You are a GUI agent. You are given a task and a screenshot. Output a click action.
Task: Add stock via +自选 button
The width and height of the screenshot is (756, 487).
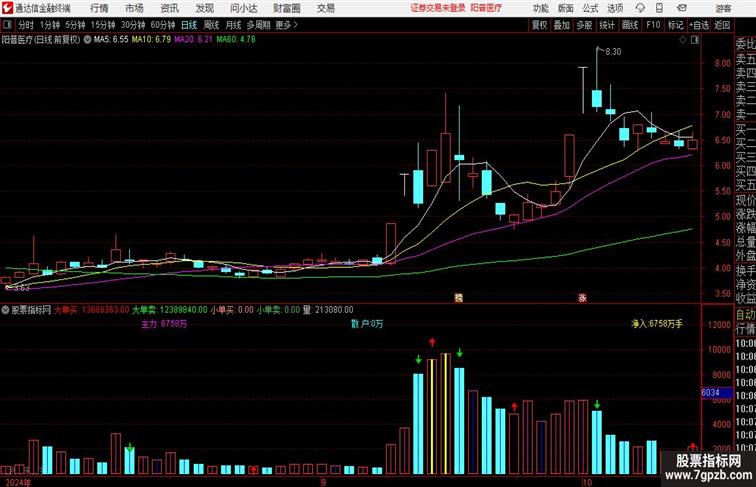click(x=699, y=25)
